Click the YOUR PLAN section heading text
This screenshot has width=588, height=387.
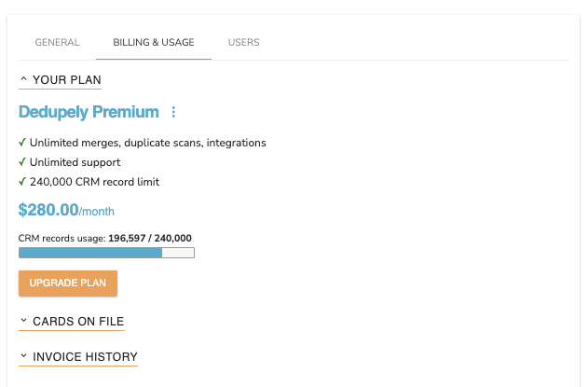pyautogui.click(x=66, y=80)
